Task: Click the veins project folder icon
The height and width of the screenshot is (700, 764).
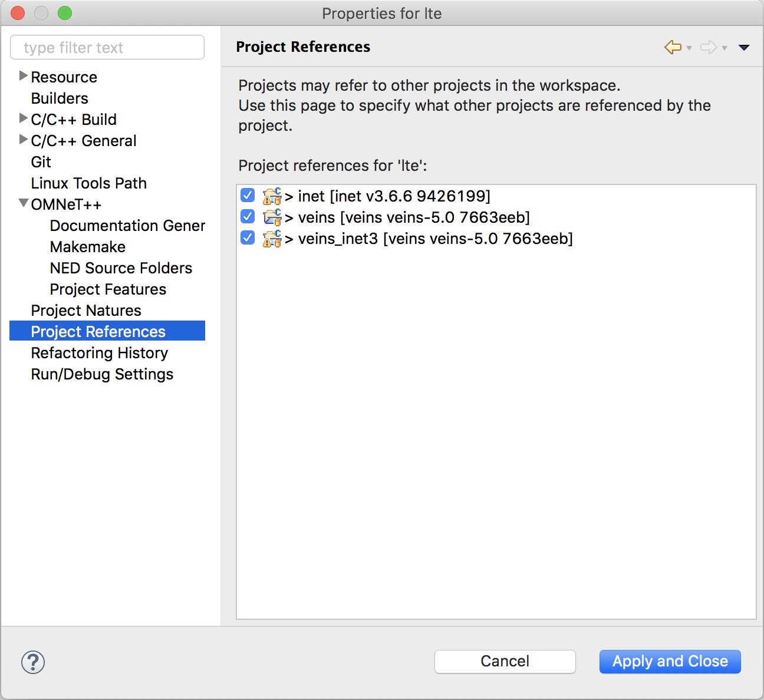Action: [272, 217]
